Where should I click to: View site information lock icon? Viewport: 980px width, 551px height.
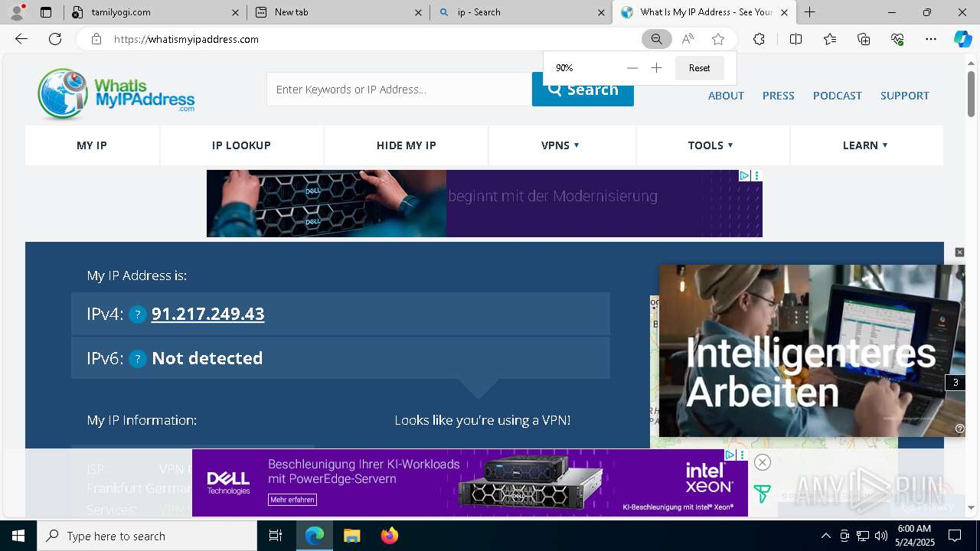96,39
